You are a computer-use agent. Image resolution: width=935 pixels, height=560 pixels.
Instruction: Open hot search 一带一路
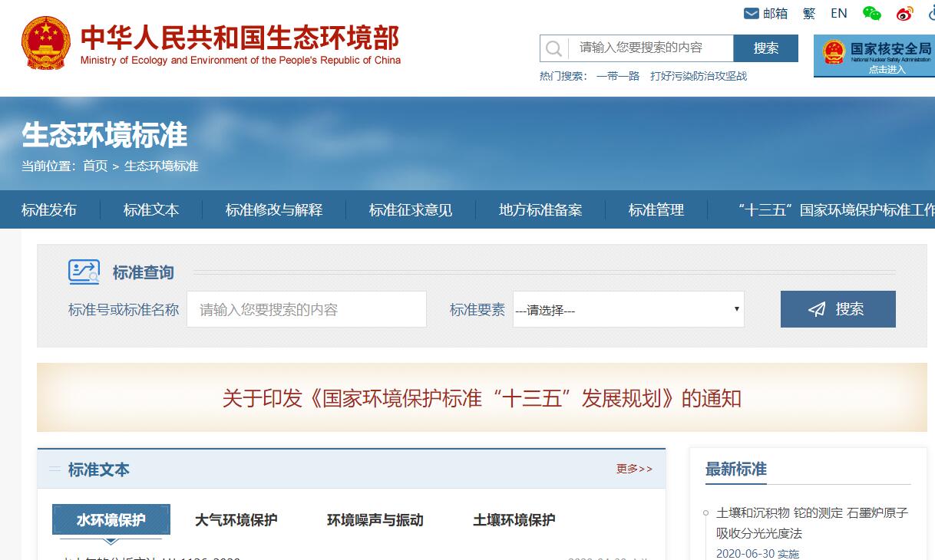coord(618,76)
